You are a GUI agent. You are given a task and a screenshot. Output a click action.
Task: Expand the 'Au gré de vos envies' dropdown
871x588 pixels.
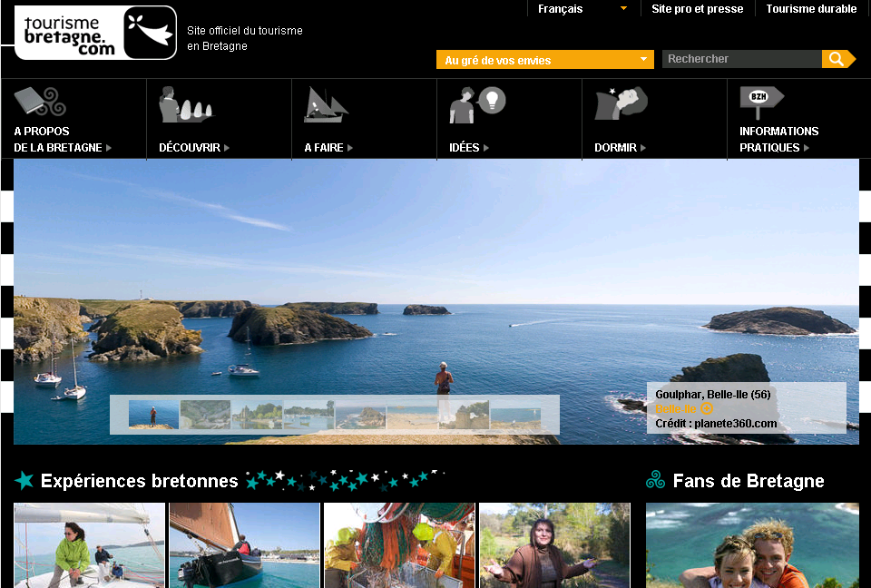[544, 60]
